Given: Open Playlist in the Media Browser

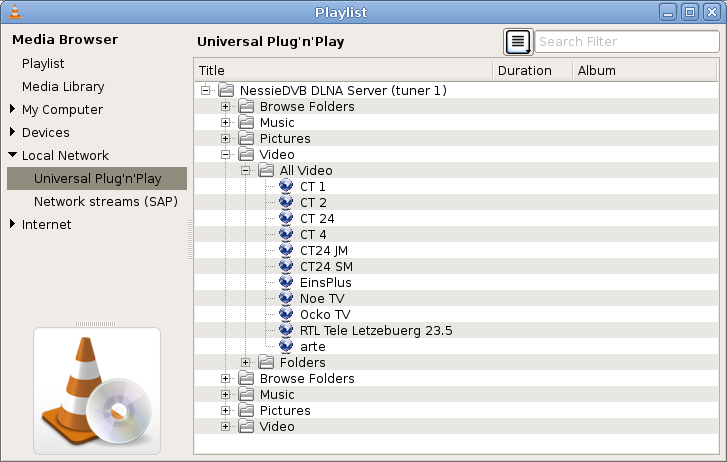Looking at the screenshot, I should point(43,64).
